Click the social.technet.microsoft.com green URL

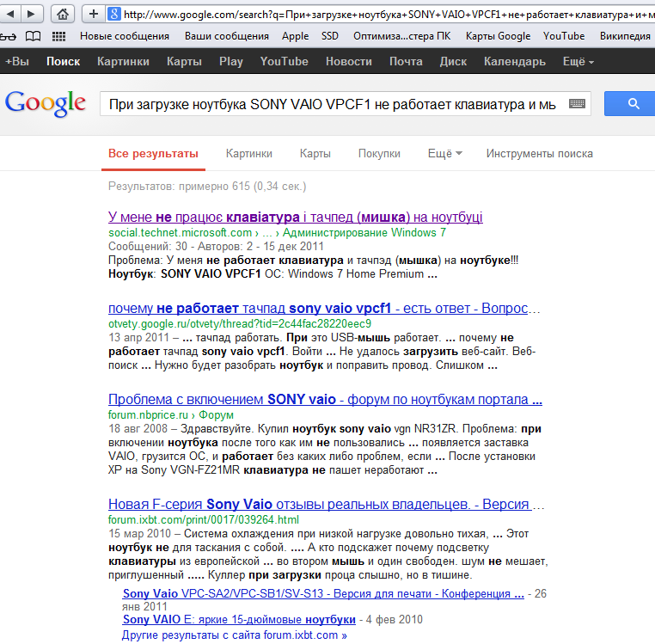[x=277, y=233]
